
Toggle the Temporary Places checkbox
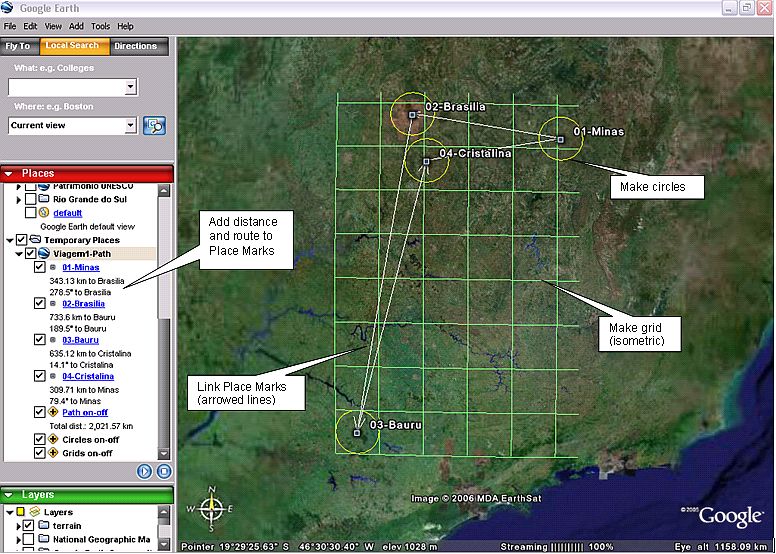point(21,240)
